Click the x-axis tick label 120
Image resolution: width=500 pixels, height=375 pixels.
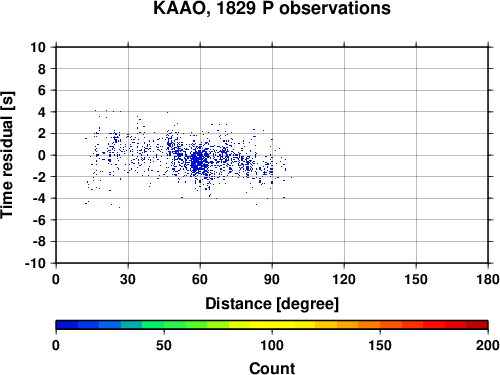tap(344, 279)
